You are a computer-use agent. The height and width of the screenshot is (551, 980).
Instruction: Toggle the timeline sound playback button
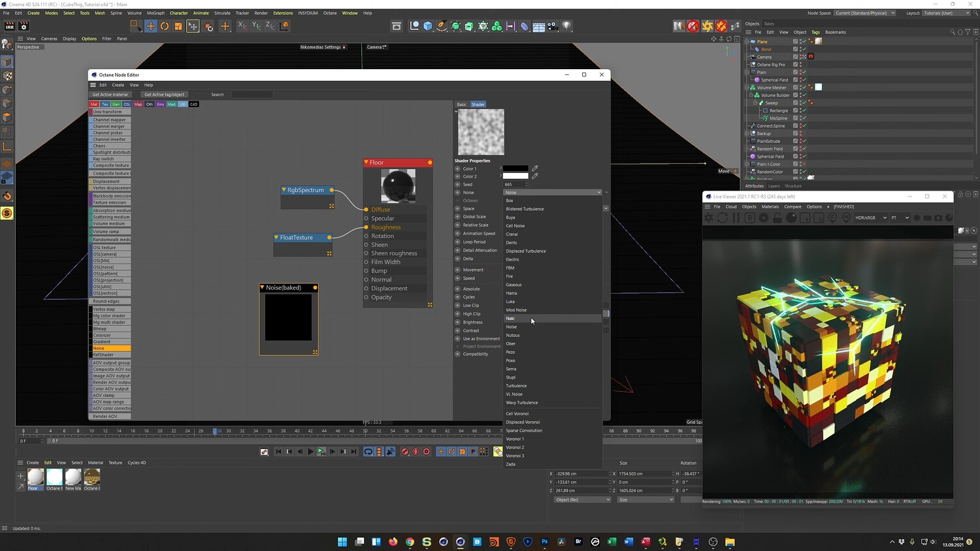pyautogui.click(x=391, y=452)
